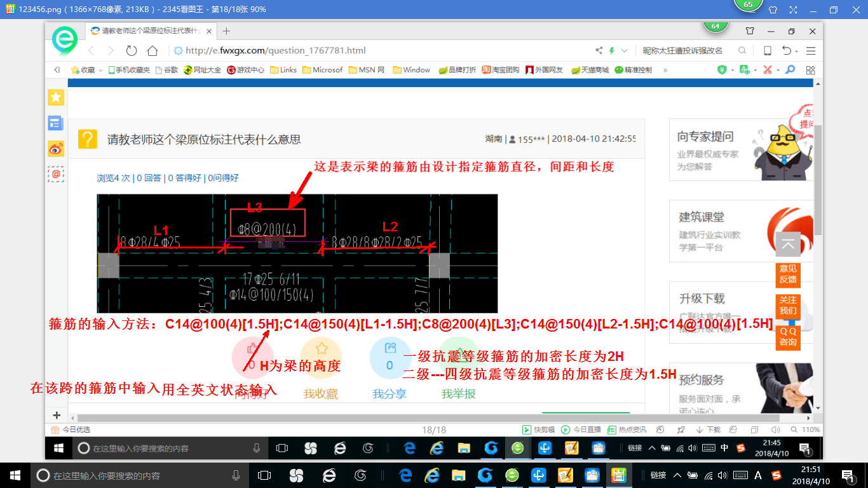
Task: Click the search magnifier in the browser search box
Action: coord(742,51)
